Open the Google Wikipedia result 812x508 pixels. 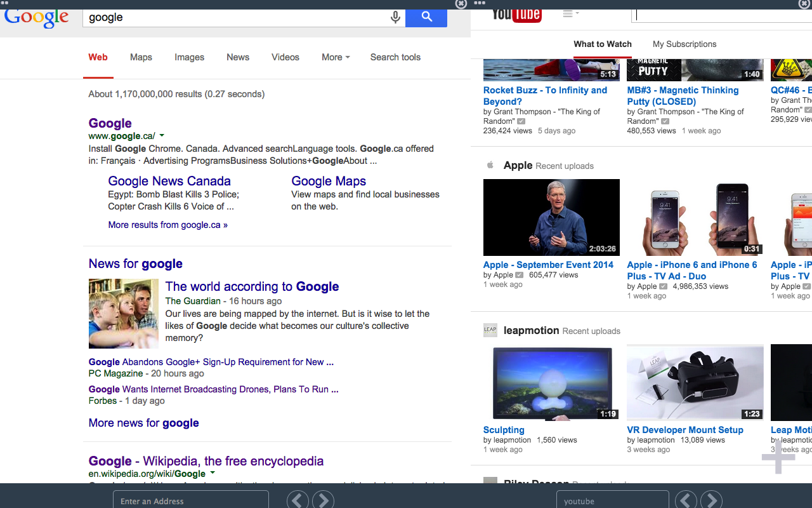pos(206,461)
